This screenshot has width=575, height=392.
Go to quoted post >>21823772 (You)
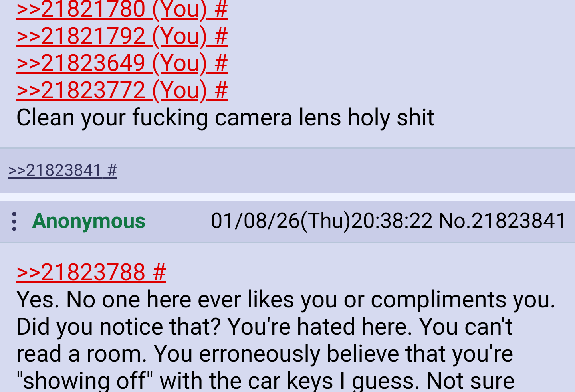pyautogui.click(x=111, y=90)
